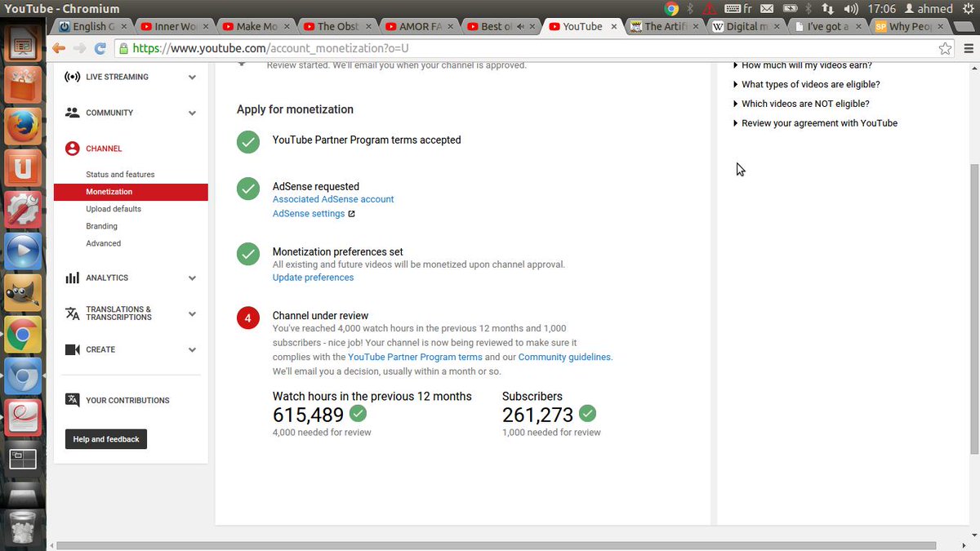Select Monetization in Channel menu
This screenshot has height=551, width=980.
pos(131,192)
